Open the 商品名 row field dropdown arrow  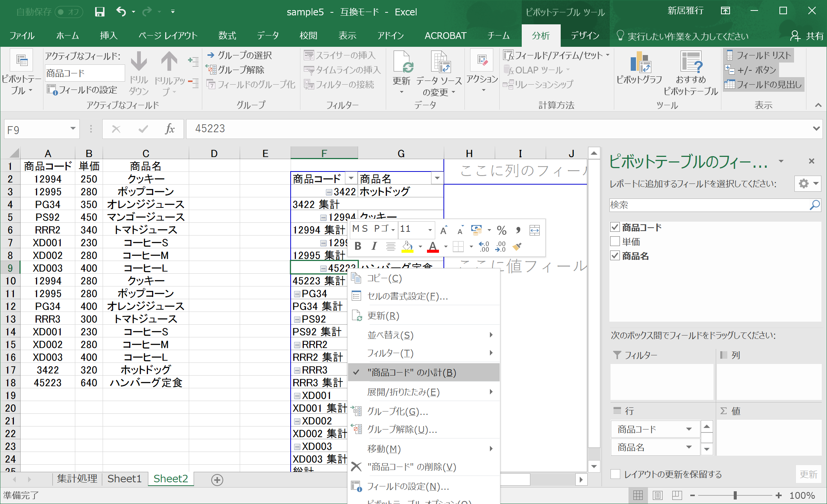(x=688, y=447)
